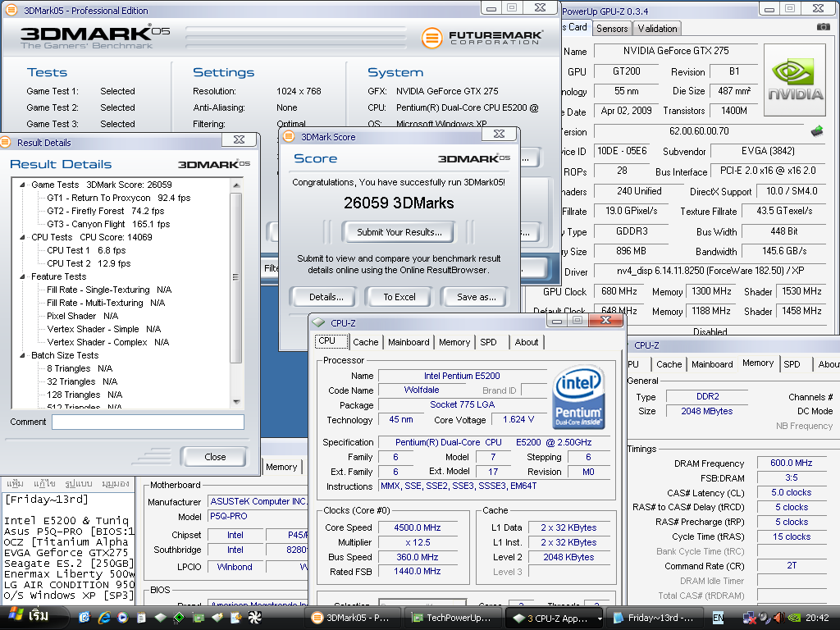840x630 pixels.
Task: Open NVIDIA settings tray icon
Action: click(794, 618)
